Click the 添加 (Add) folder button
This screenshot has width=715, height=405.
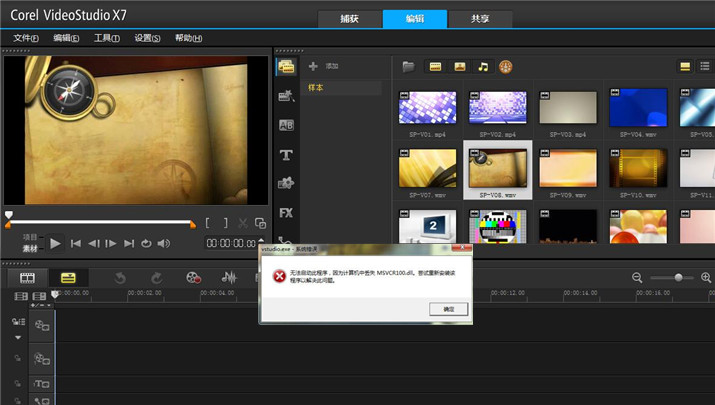(324, 67)
